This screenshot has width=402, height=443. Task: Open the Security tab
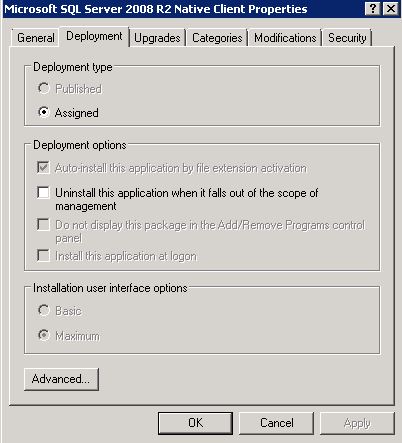[347, 38]
